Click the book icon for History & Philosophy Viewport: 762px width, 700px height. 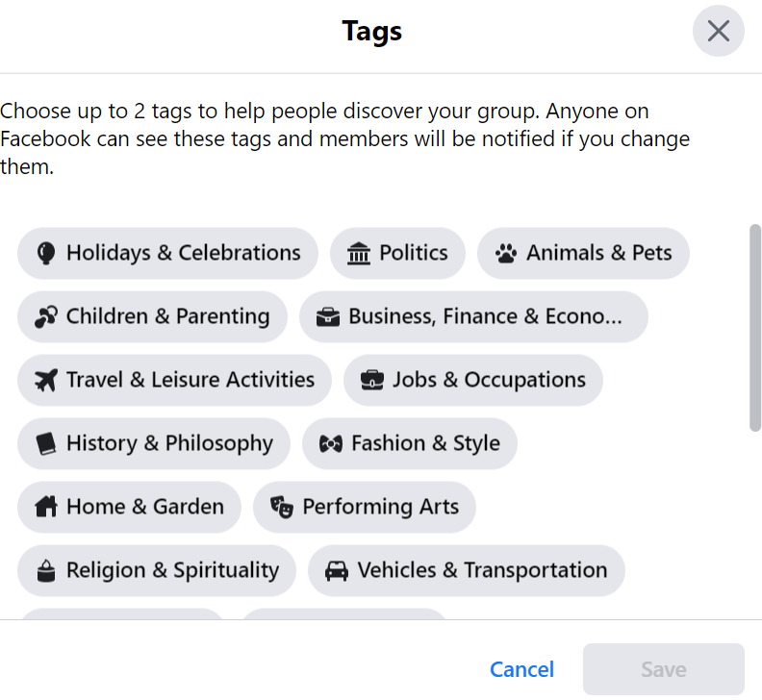pyautogui.click(x=45, y=444)
